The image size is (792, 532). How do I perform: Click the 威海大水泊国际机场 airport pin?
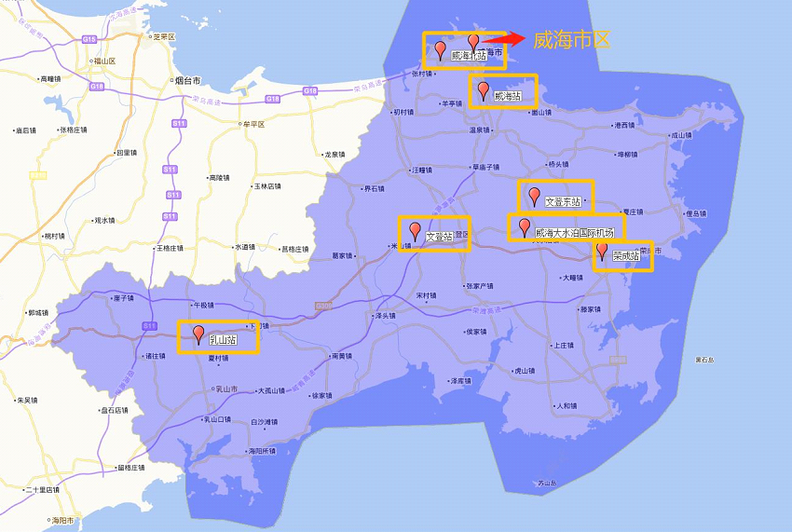point(525,228)
